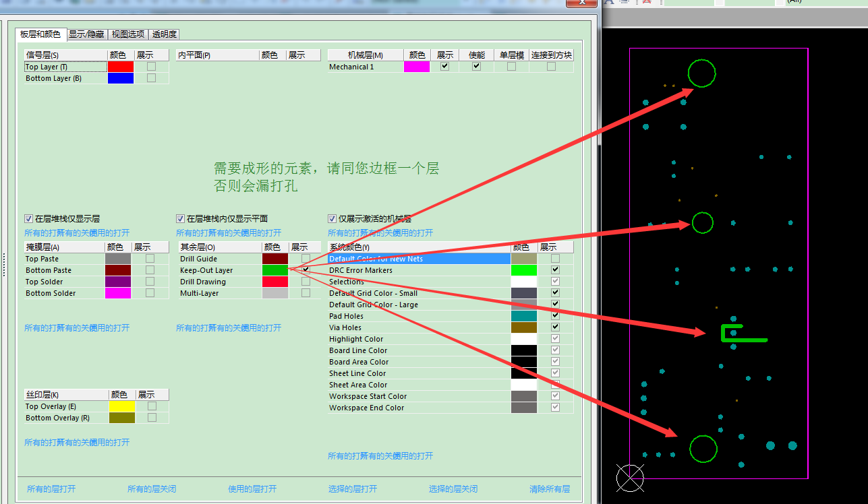This screenshot has height=504, width=868.
Task: Open the 透明度 tab
Action: [164, 34]
